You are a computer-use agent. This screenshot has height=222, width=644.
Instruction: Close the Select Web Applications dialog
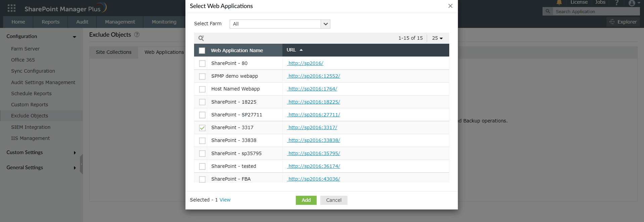[450, 6]
